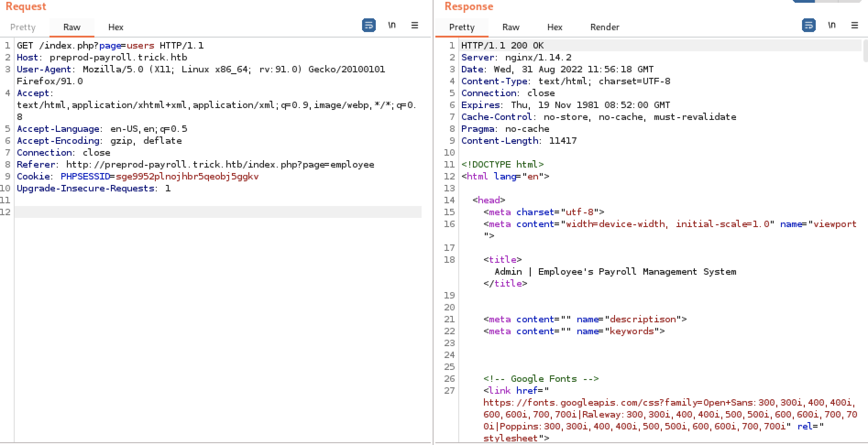The height and width of the screenshot is (445, 868).
Task: Click Pragma: no-cache header
Action: click(505, 129)
